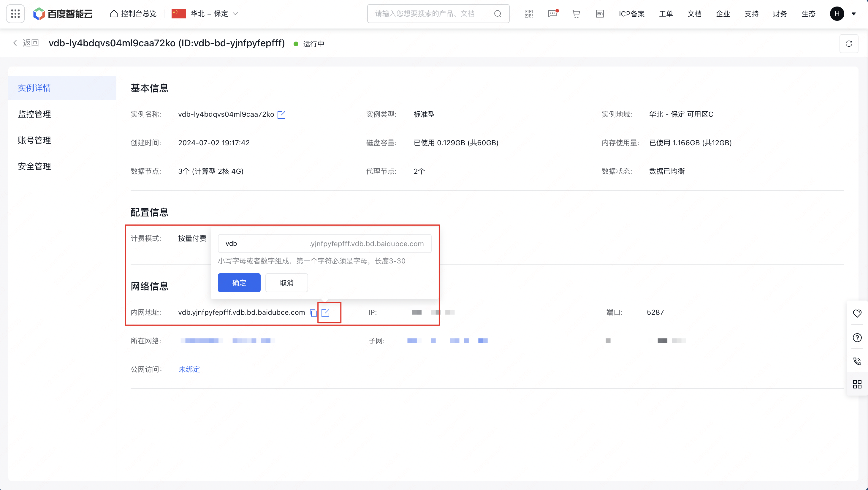Open the grid widgets icon on right bar

857,384
